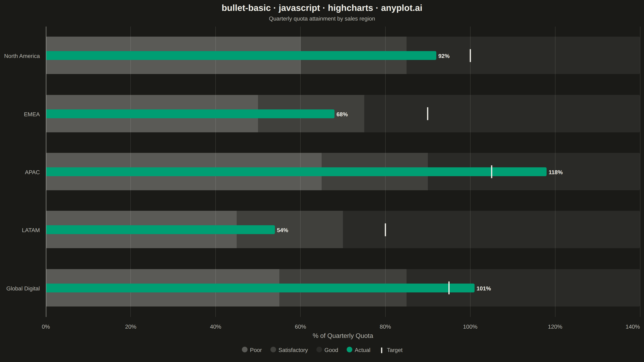Toggle the Good legend item
This screenshot has height=362, width=644.
tap(327, 350)
